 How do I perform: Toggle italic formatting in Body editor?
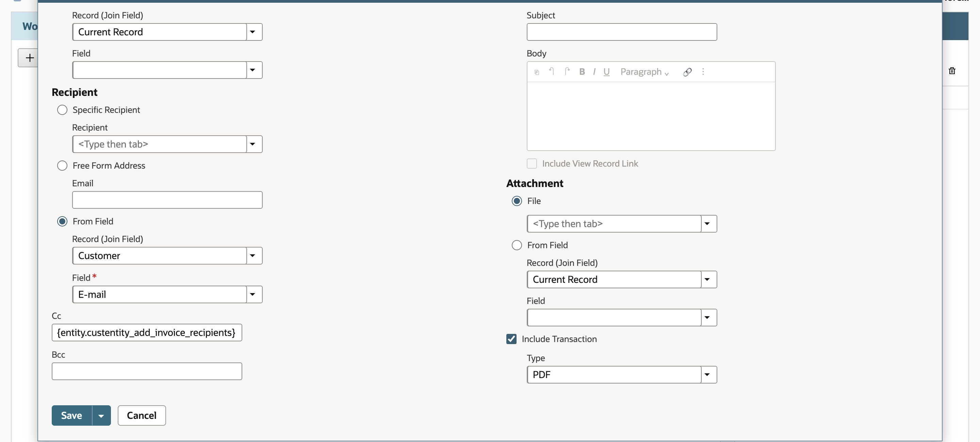click(594, 71)
